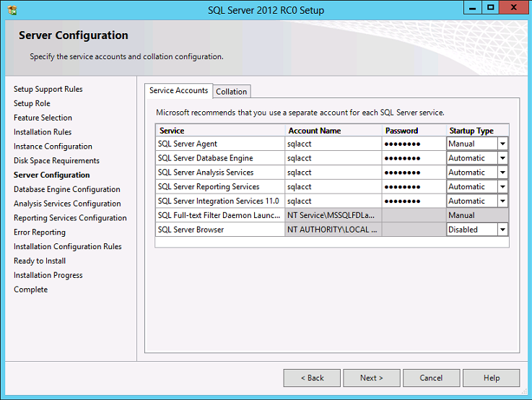Click the NT AUTHORITY\LOCAL account cell
This screenshot has width=532, height=400.
(333, 230)
